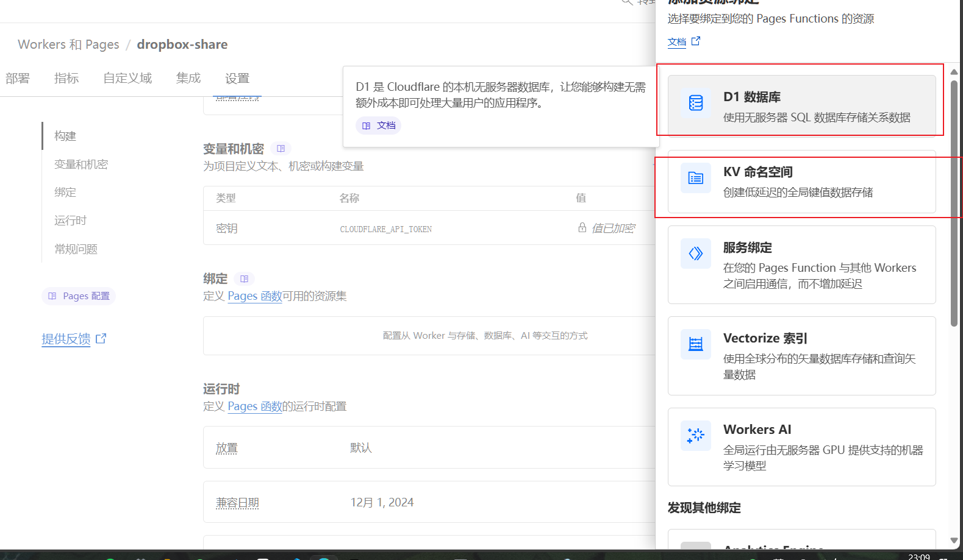The height and width of the screenshot is (560, 963).
Task: Click the 文档 button in D1 tooltip
Action: tap(379, 126)
